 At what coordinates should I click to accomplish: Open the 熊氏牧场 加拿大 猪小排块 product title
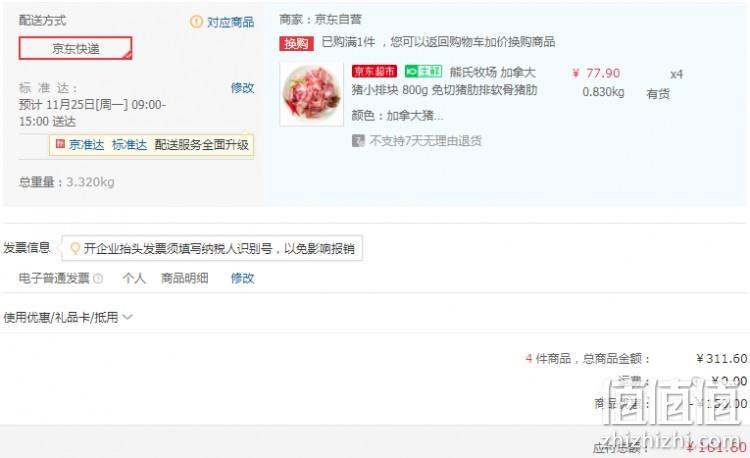(x=444, y=81)
